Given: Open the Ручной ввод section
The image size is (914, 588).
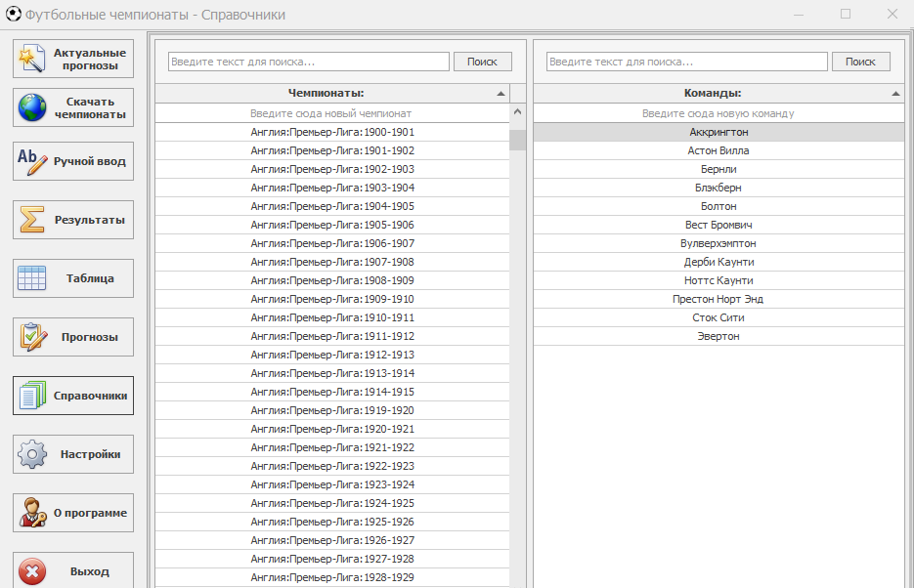Looking at the screenshot, I should click(73, 161).
